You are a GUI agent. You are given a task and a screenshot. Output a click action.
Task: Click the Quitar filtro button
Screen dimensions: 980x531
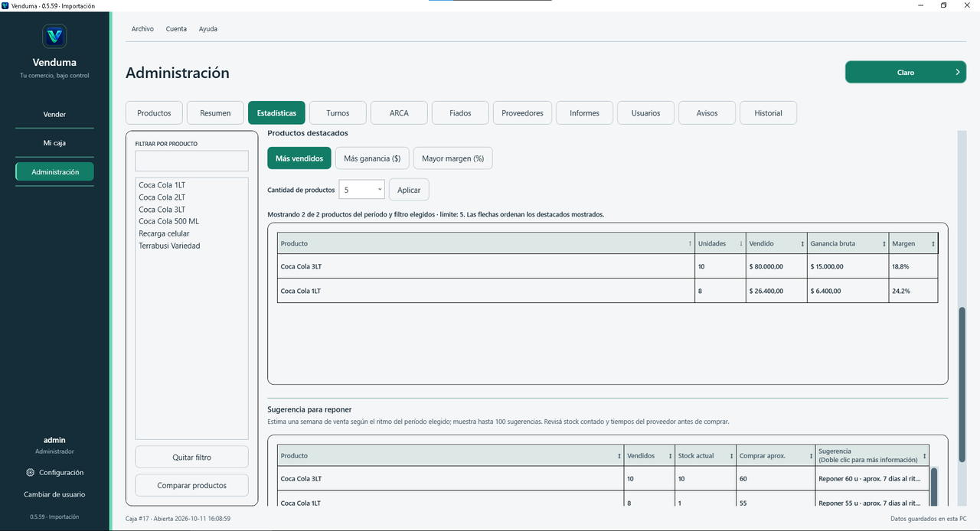192,458
